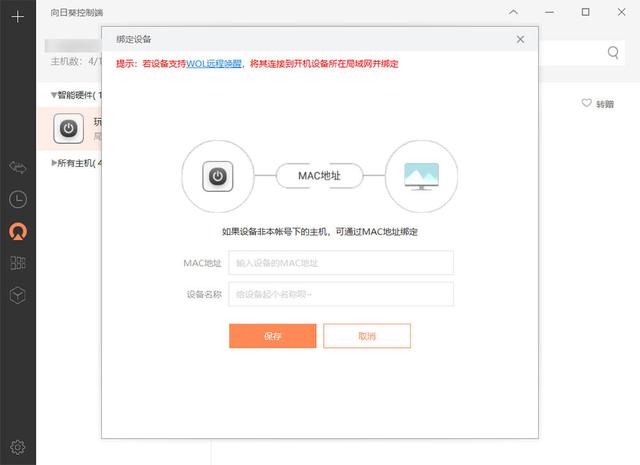Close the 向日葵控制端 main window

(x=621, y=12)
